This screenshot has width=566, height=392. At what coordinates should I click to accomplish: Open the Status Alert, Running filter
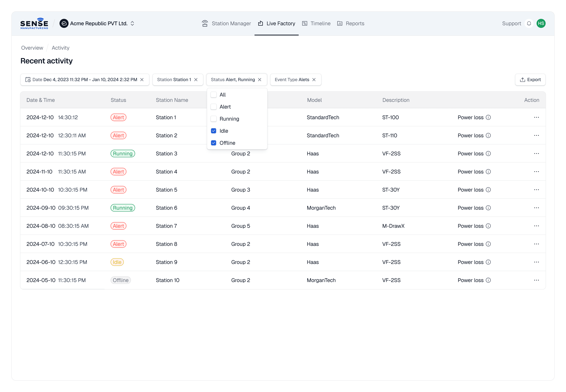233,80
